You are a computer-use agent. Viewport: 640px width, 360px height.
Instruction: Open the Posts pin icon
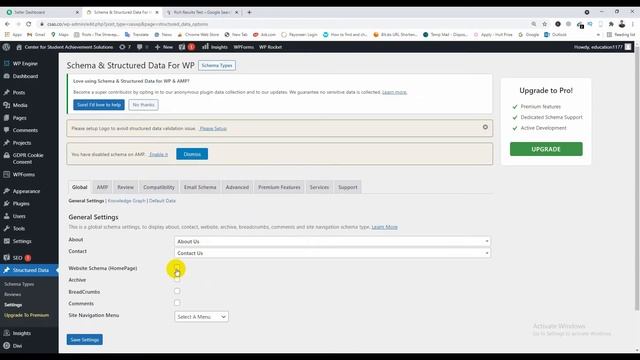coord(7,92)
